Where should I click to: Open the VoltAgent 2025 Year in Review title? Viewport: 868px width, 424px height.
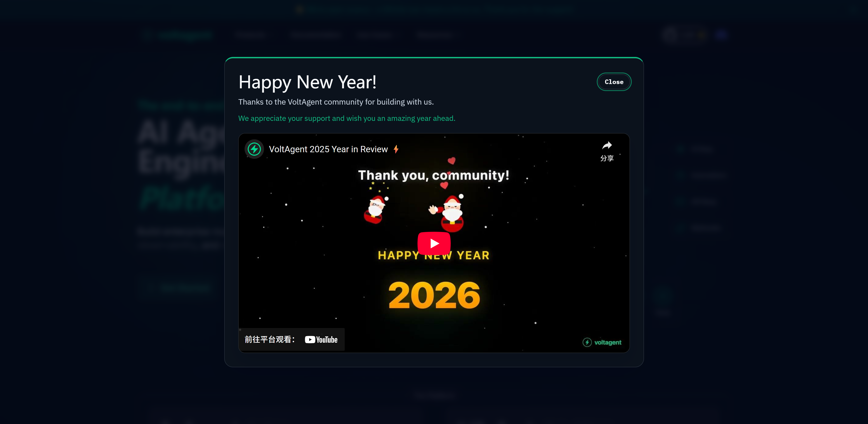[328, 149]
